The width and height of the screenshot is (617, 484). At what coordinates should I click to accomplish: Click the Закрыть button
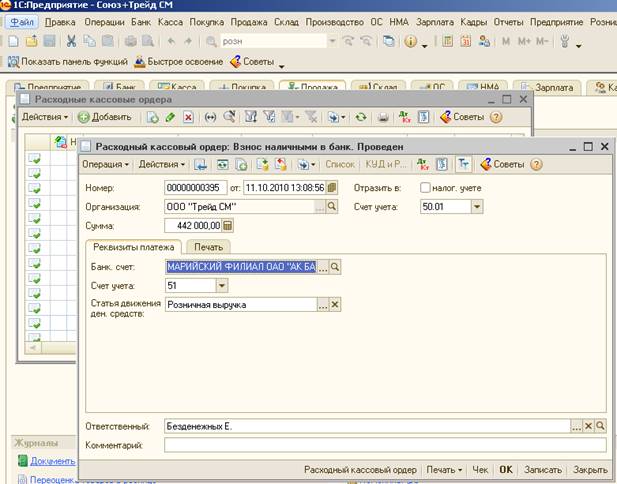[590, 469]
